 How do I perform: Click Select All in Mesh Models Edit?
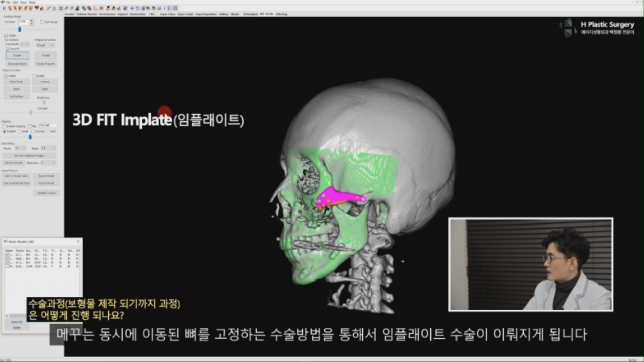point(17,322)
